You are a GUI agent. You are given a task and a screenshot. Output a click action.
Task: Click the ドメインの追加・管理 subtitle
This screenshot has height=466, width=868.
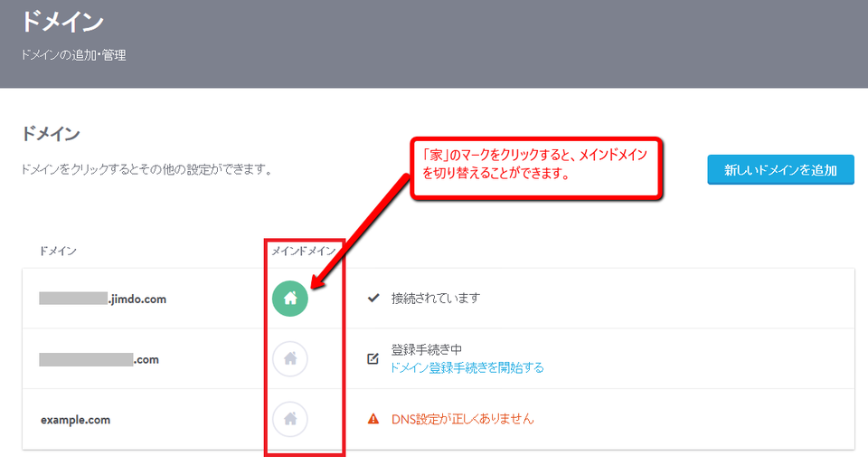[x=73, y=55]
